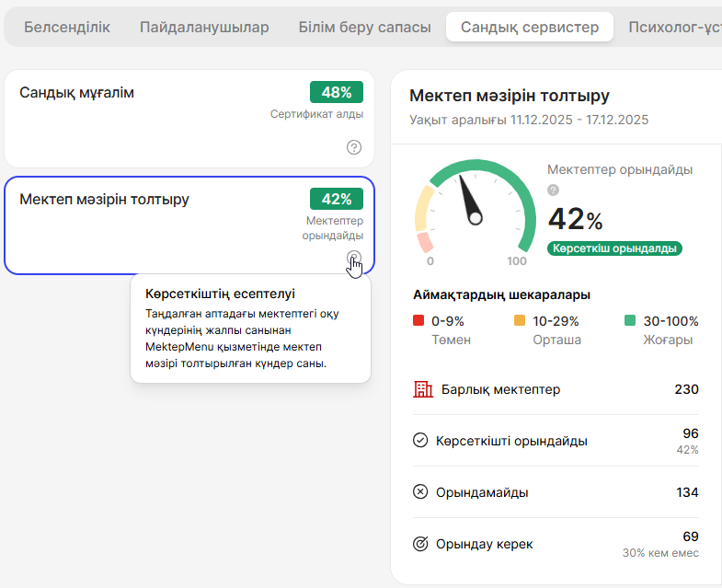
Task: Click the green 48% badge
Action: pyautogui.click(x=337, y=92)
